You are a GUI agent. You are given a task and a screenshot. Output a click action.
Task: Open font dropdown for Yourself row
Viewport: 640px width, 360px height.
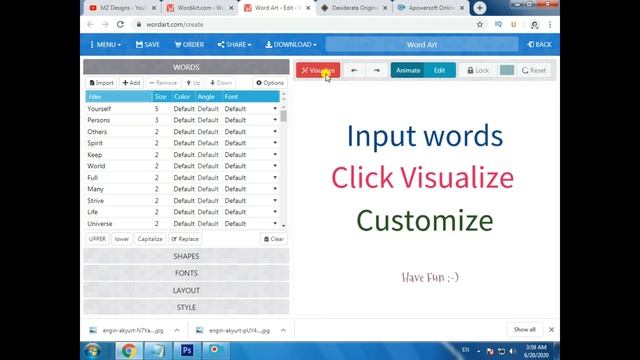[x=275, y=109]
